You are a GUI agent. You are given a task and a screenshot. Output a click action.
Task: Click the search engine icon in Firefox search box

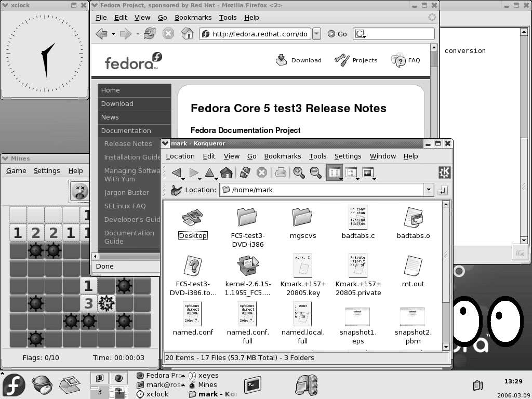coord(361,34)
